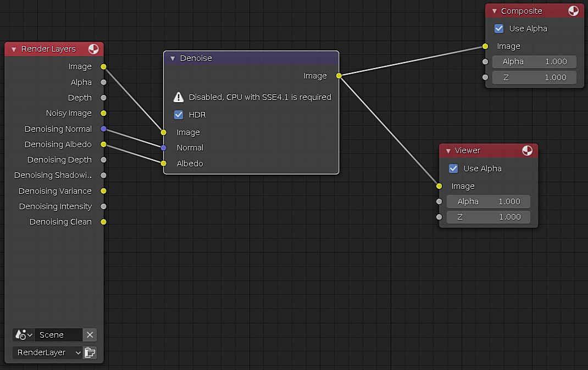Collapse the Viewer node
Screen dimensions: 588x370
point(447,150)
